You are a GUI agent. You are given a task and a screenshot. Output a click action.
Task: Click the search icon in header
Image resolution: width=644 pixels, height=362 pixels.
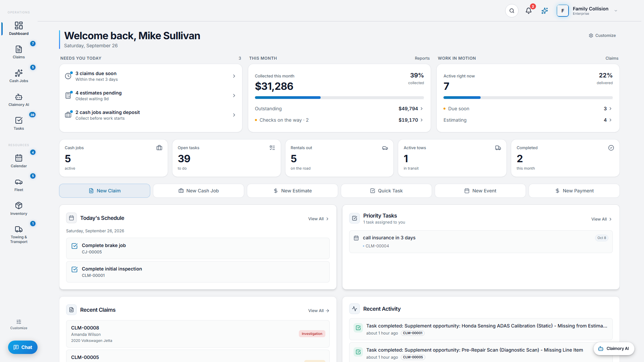click(x=512, y=11)
